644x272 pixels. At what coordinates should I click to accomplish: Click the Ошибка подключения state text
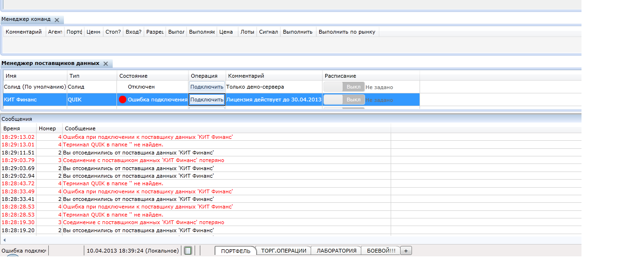point(158,100)
